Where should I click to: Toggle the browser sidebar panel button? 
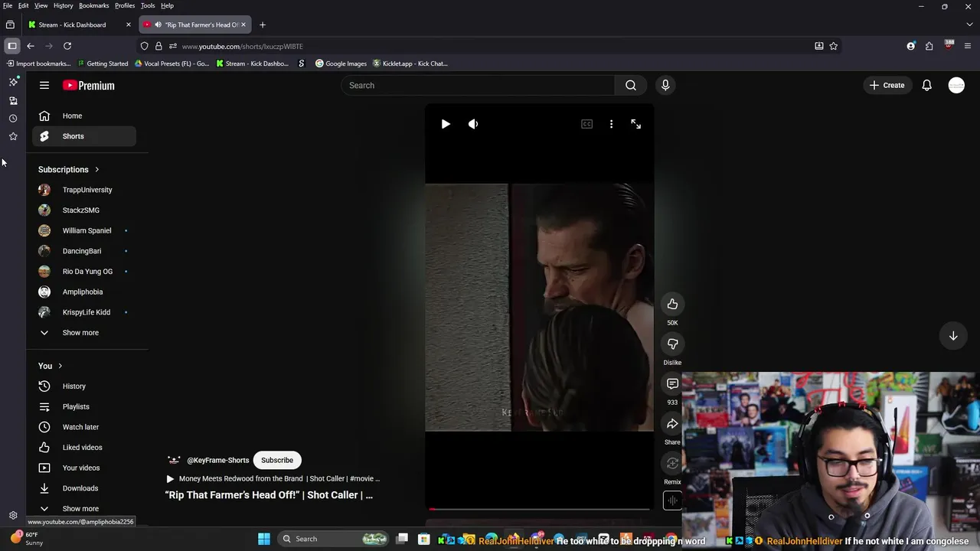[x=12, y=46]
